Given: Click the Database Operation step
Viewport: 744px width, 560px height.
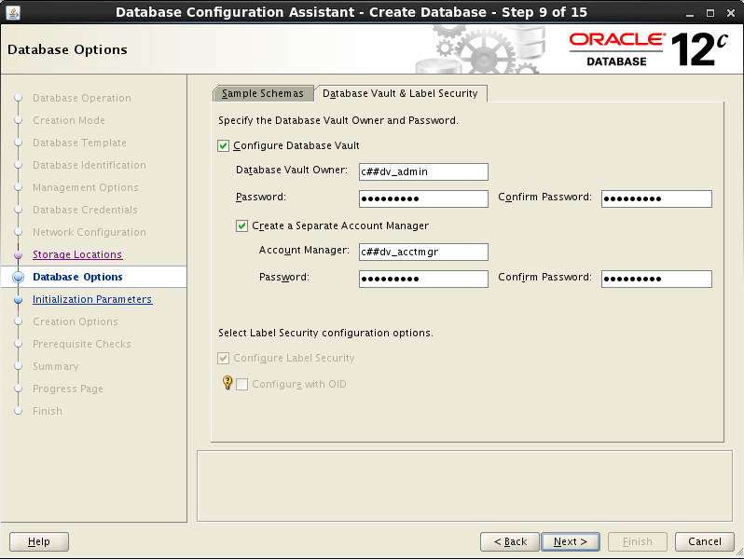Looking at the screenshot, I should point(82,98).
